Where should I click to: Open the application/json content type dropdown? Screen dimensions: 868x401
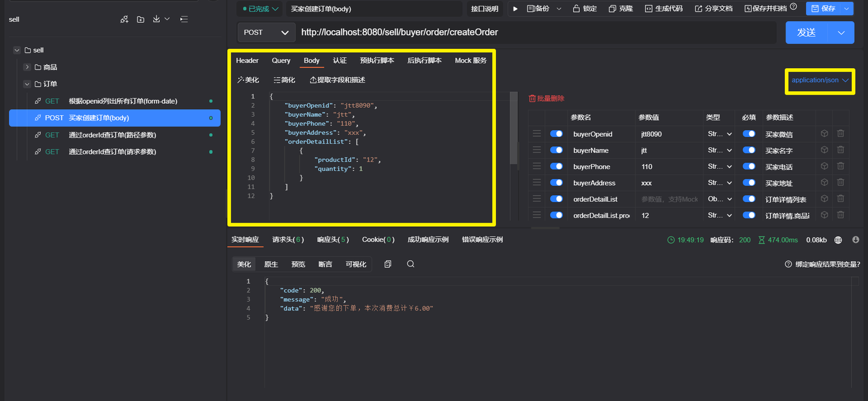[820, 80]
